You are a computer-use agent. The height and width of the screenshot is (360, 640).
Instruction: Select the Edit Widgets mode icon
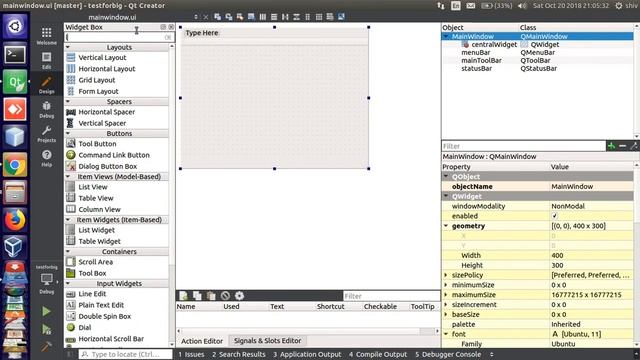click(218, 17)
